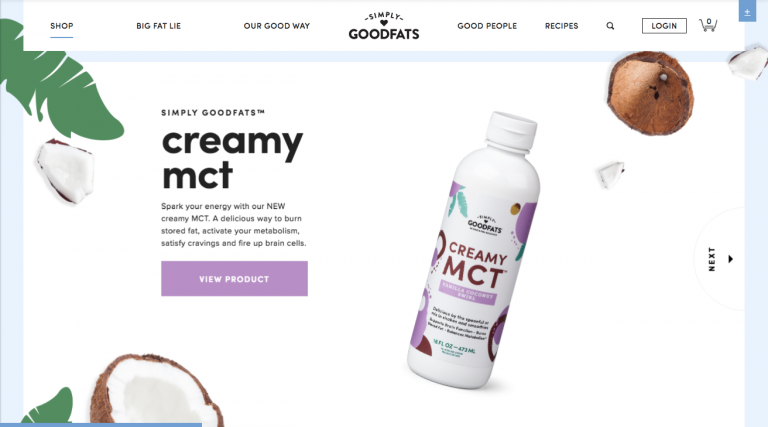This screenshot has width=768, height=427.
Task: Click the Login button
Action: tap(664, 26)
